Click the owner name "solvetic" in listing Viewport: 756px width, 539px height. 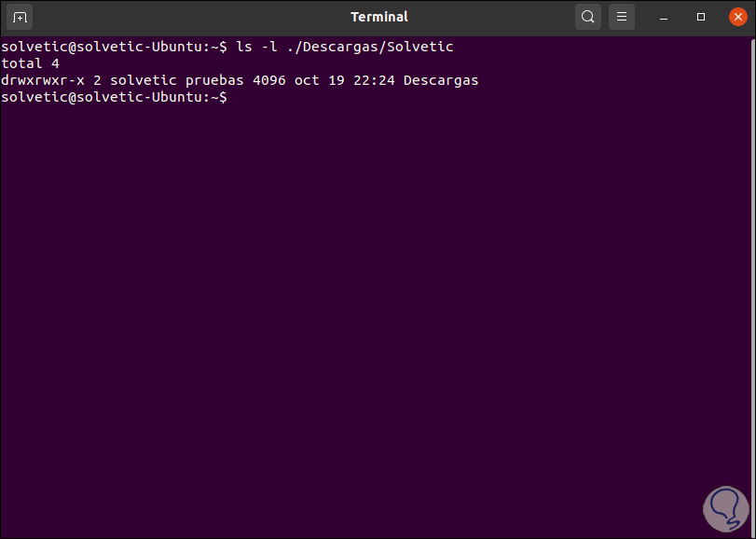[x=143, y=80]
